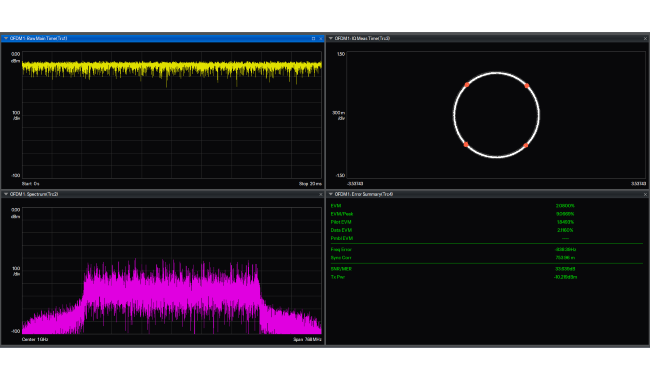Image resolution: width=650 pixels, height=380 pixels.
Task: Select the SNR/MER value in dB
Action: [565, 269]
